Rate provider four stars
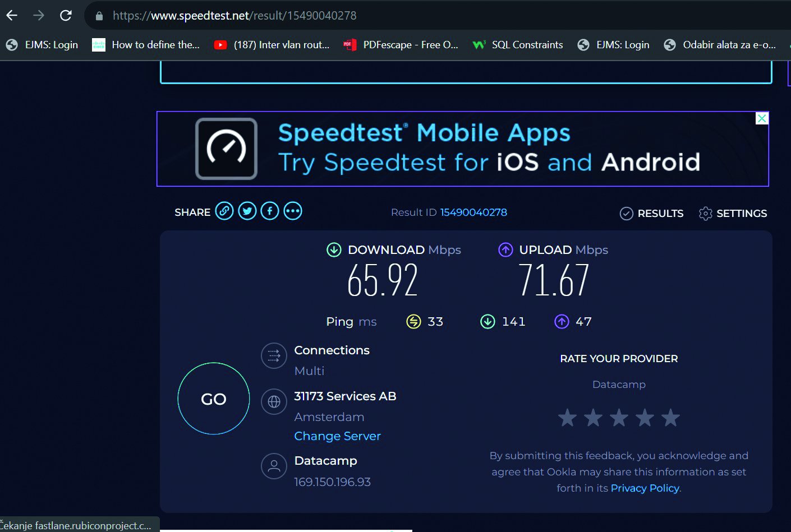Screen dimensions: 791x532 645,417
